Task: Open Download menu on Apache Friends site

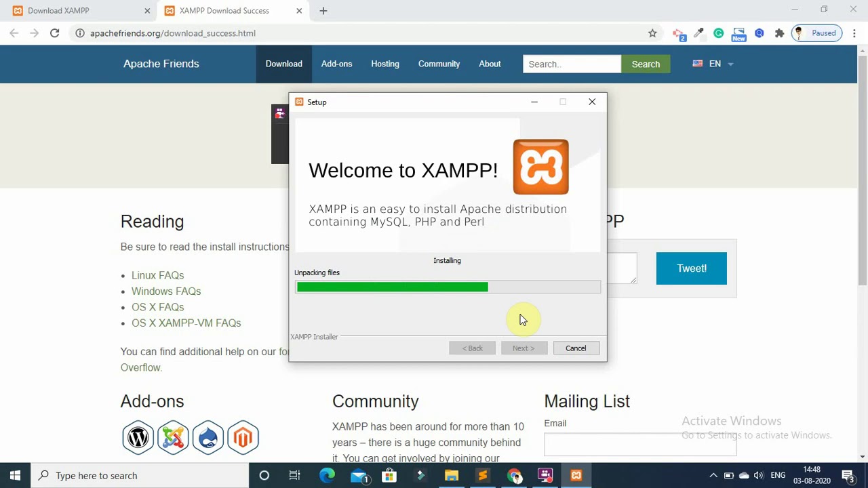Action: (283, 64)
